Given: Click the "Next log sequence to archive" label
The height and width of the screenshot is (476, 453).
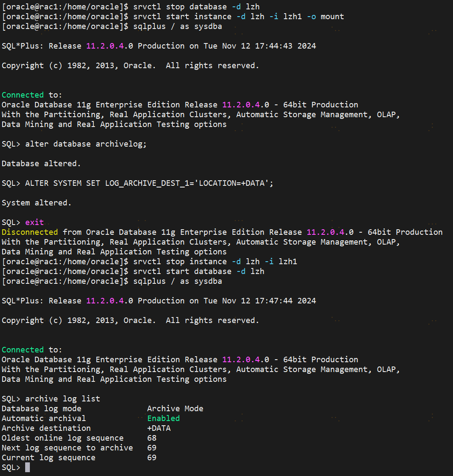Looking at the screenshot, I should (x=67, y=448).
